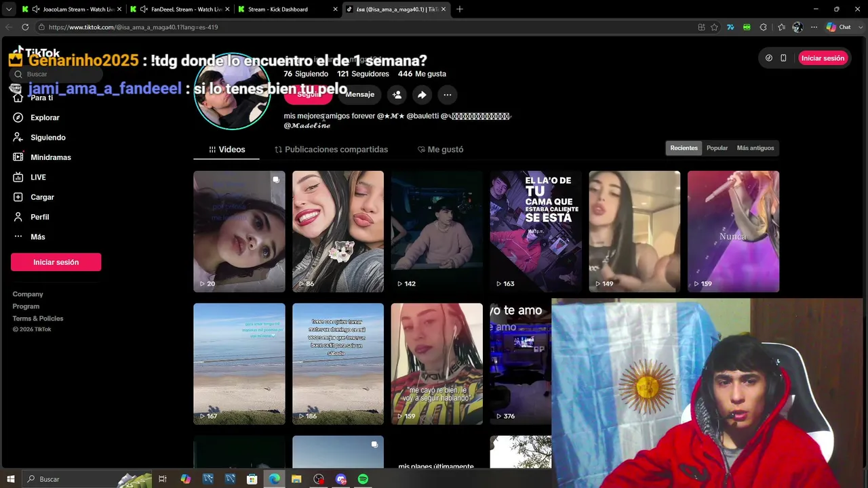Viewport: 868px width, 488px height.
Task: Click the red Iniciar sesión sidebar button
Action: tap(56, 262)
